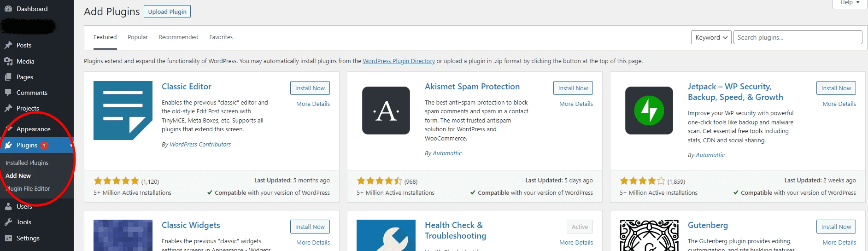Open Installed Plugins submenu item
The height and width of the screenshot is (251, 868).
tap(27, 163)
